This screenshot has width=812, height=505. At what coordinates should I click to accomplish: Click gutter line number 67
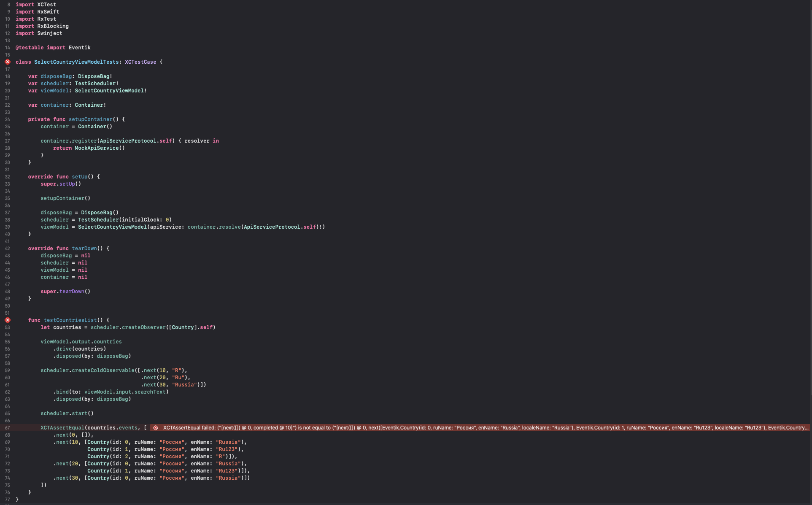point(7,428)
